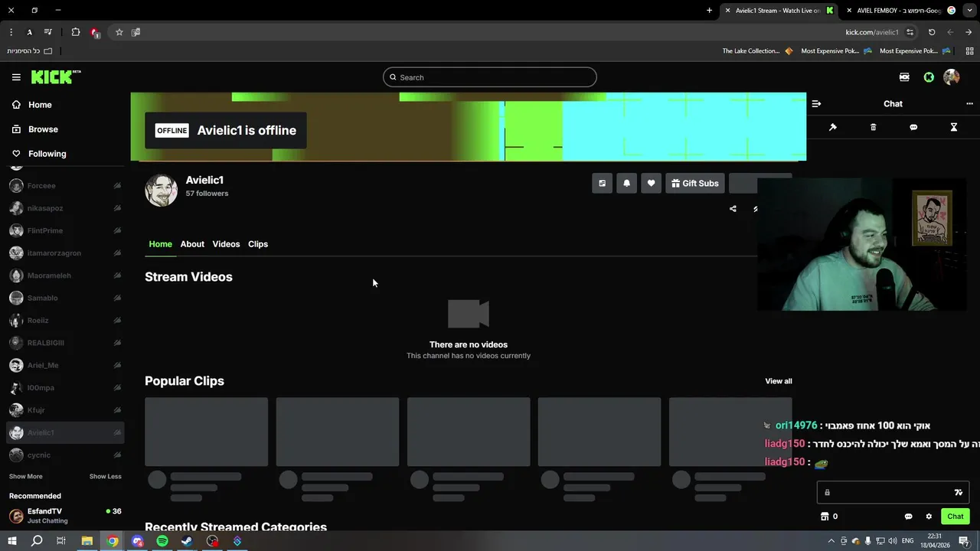
Task: Open the hamburger sidebar menu
Action: [16, 77]
